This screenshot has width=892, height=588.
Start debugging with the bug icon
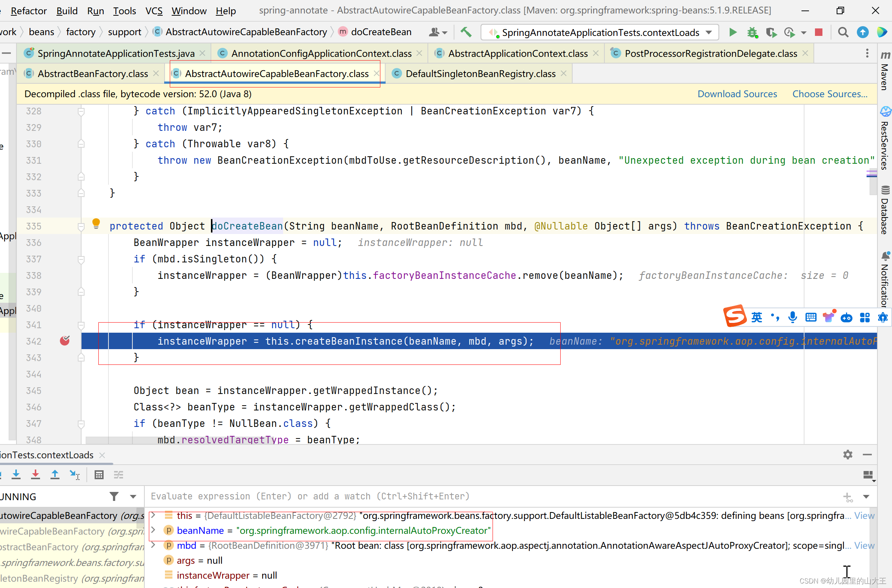752,32
